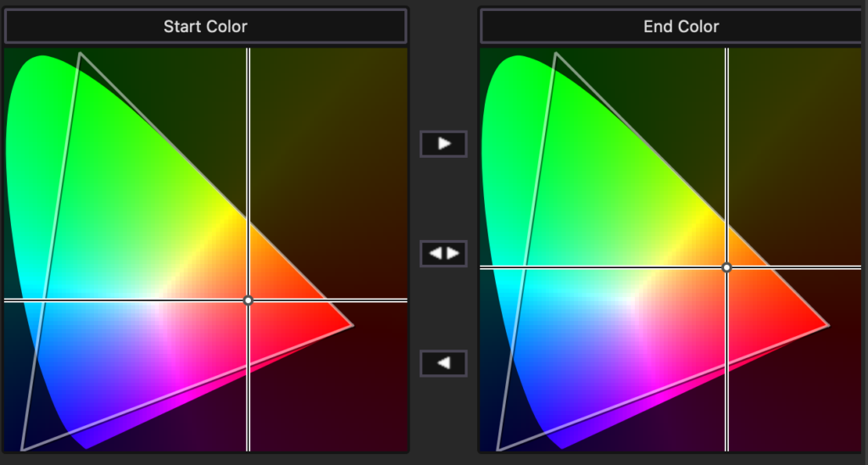The width and height of the screenshot is (868, 465).
Task: Click the top green vertex of End Color triangle
Action: pos(555,54)
